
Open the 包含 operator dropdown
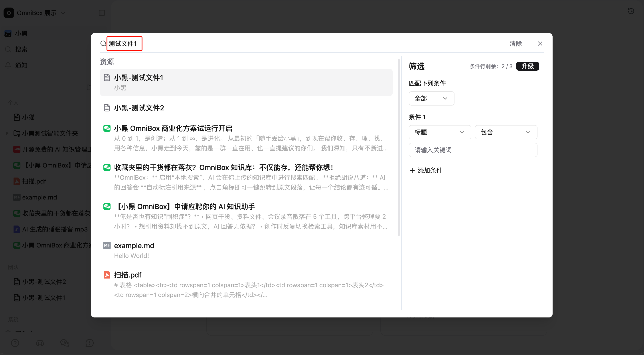coord(506,132)
